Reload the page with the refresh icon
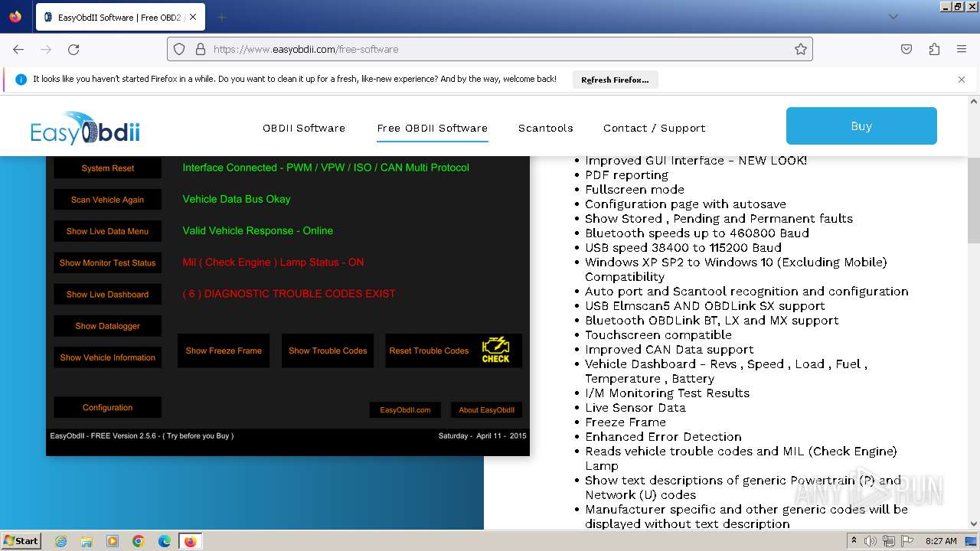This screenshot has width=980, height=551. [73, 49]
